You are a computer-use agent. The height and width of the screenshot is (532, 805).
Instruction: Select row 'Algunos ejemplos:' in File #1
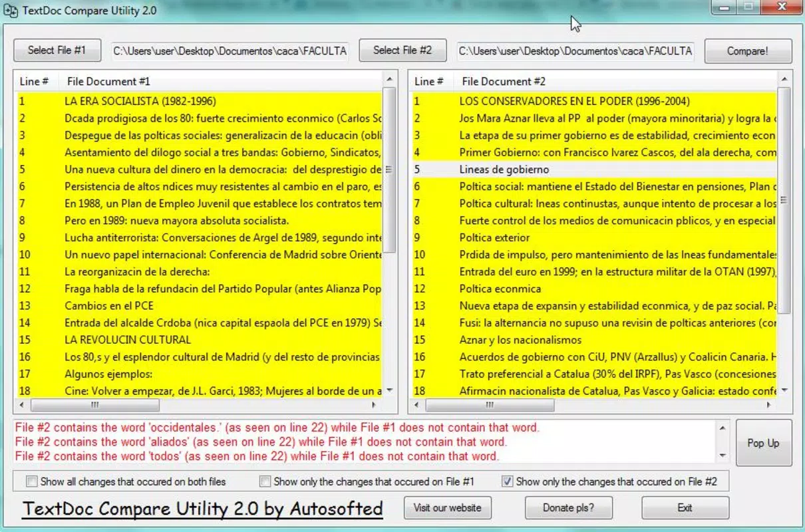coord(199,374)
